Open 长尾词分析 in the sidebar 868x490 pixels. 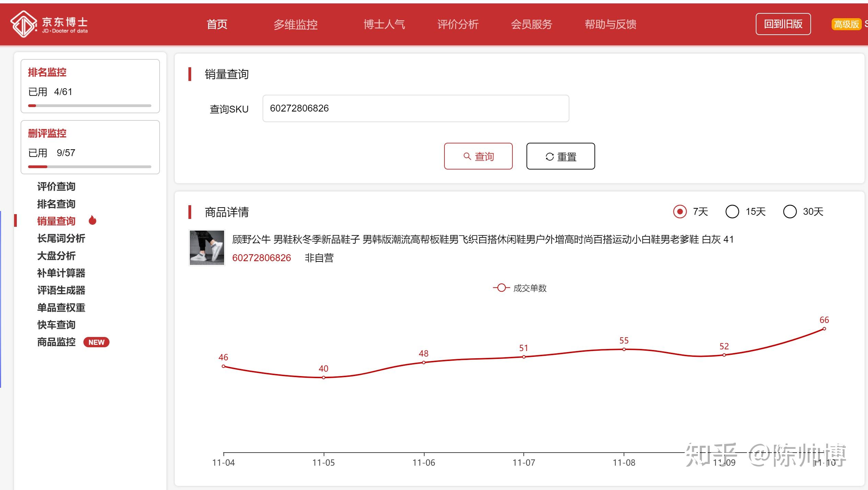point(61,238)
